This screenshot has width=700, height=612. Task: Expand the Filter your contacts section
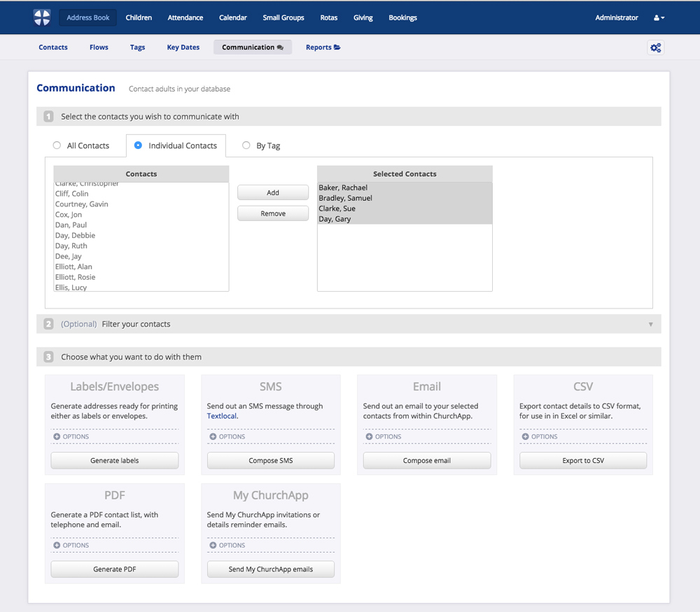[650, 324]
